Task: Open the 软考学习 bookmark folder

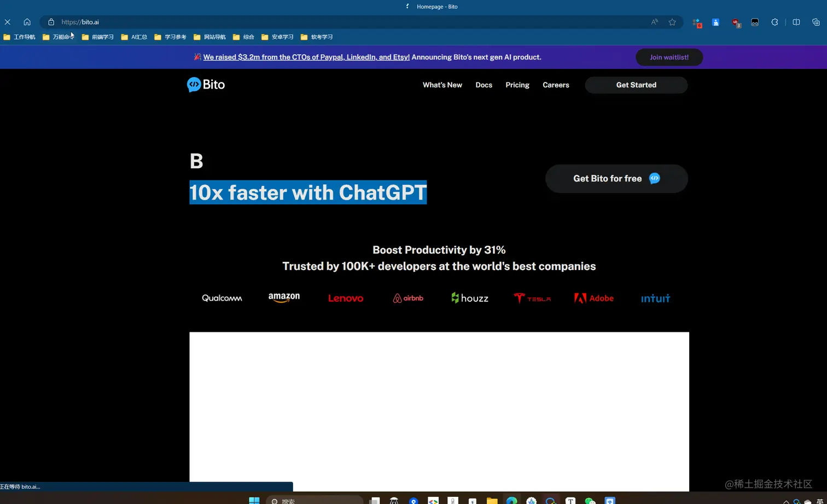Action: [317, 37]
